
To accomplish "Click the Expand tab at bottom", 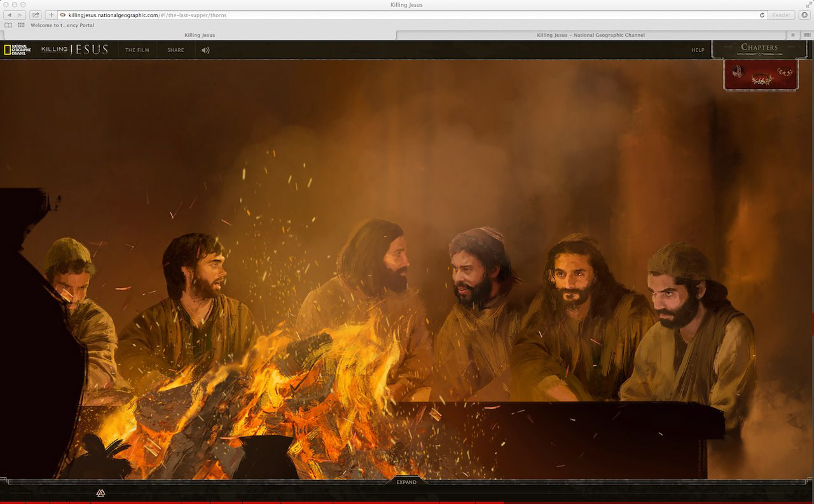I will pyautogui.click(x=406, y=482).
